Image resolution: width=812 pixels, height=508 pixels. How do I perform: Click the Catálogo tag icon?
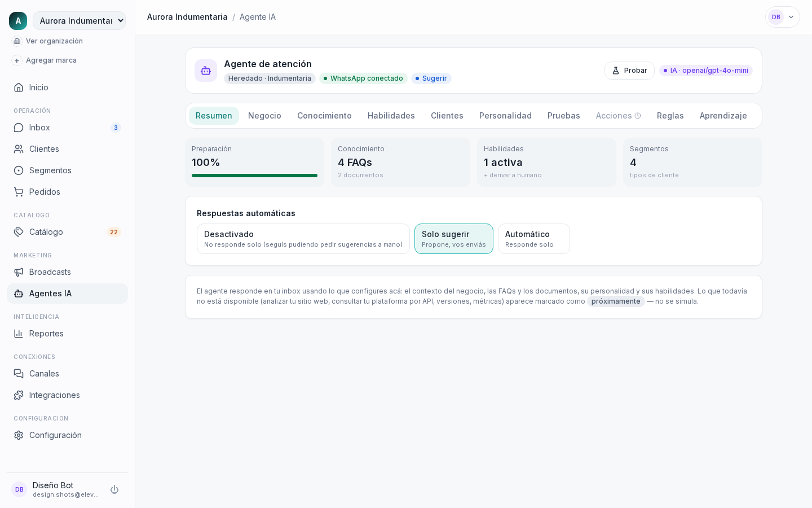click(x=19, y=232)
